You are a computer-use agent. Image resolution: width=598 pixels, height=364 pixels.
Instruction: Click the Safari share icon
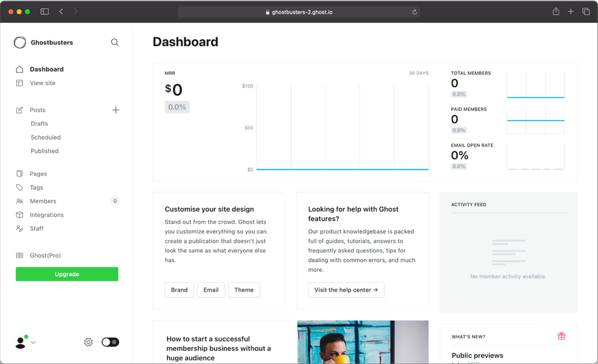click(556, 11)
